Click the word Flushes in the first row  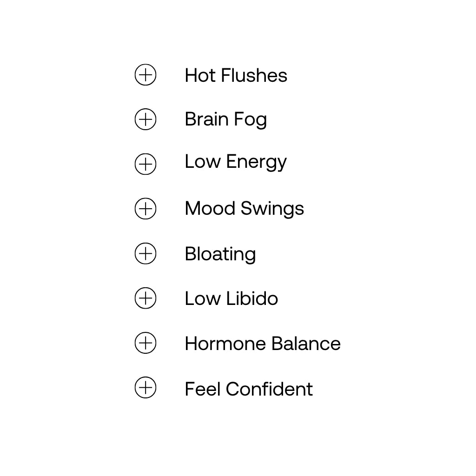tap(254, 75)
